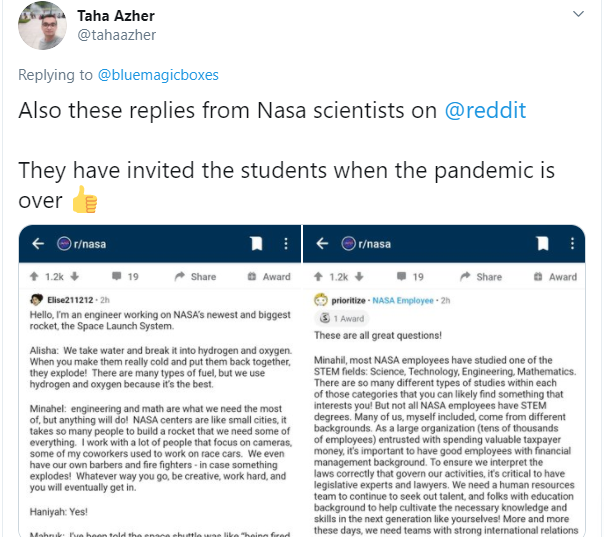Click Share in the left screenshot

coord(195,277)
